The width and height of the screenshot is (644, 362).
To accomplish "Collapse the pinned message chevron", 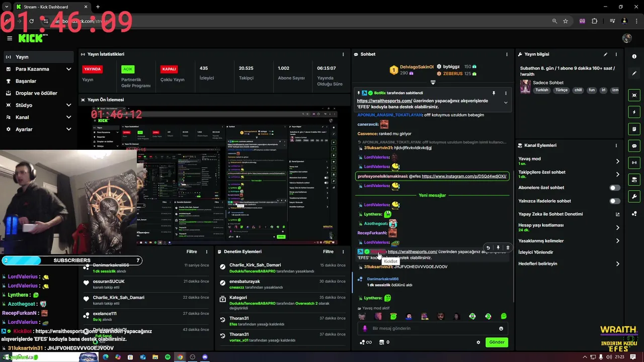I will tap(506, 103).
